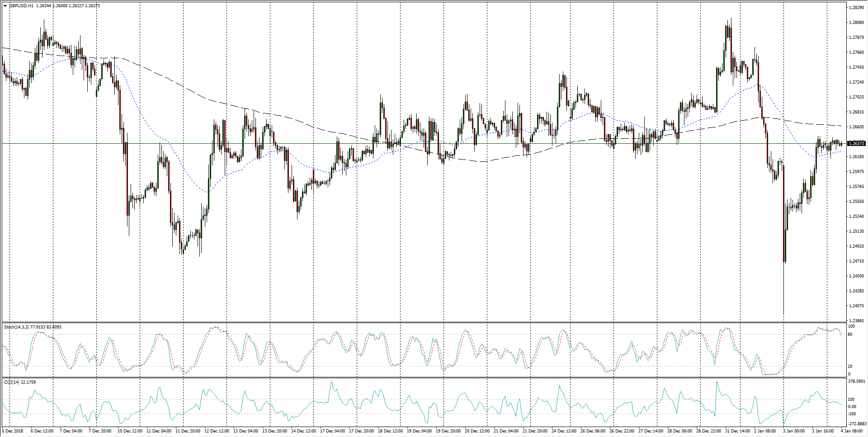
Task: Click the 1.28080 price axis label
Action: 856,23
